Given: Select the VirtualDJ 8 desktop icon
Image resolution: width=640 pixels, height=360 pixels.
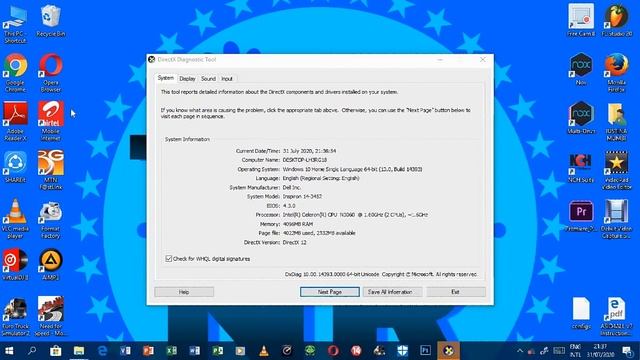Looking at the screenshot, I should pos(16,264).
